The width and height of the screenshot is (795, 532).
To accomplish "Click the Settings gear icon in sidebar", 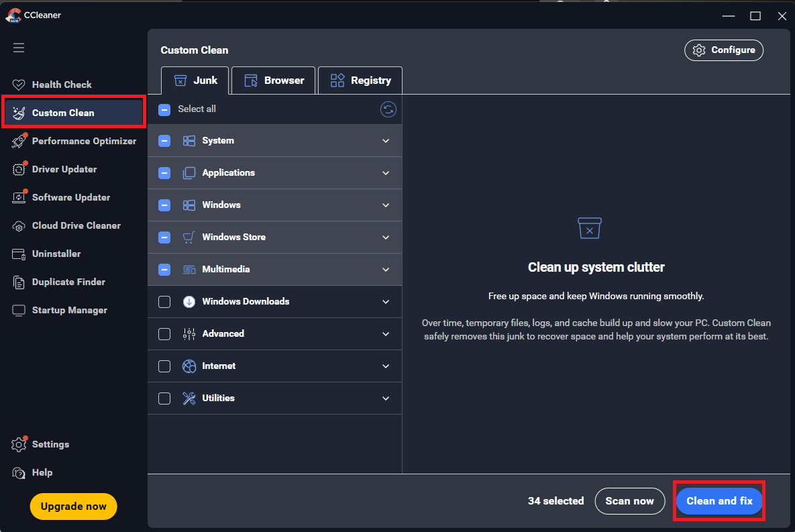I will [x=19, y=444].
